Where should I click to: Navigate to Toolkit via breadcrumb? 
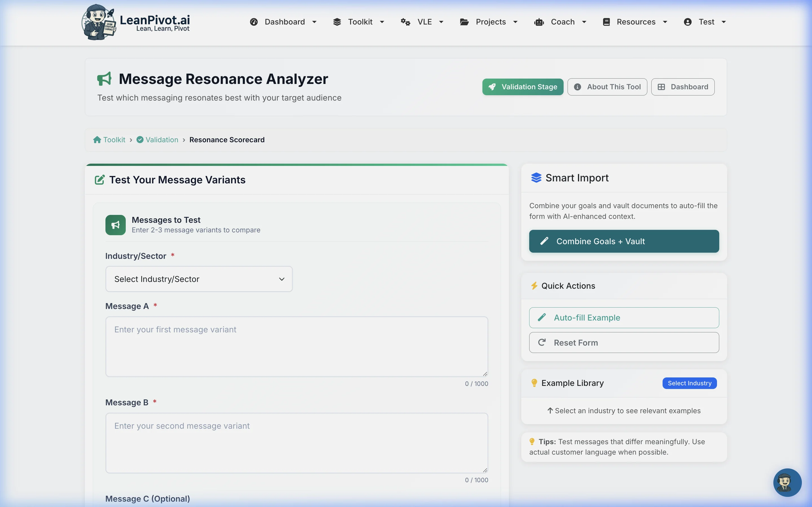[x=114, y=139]
